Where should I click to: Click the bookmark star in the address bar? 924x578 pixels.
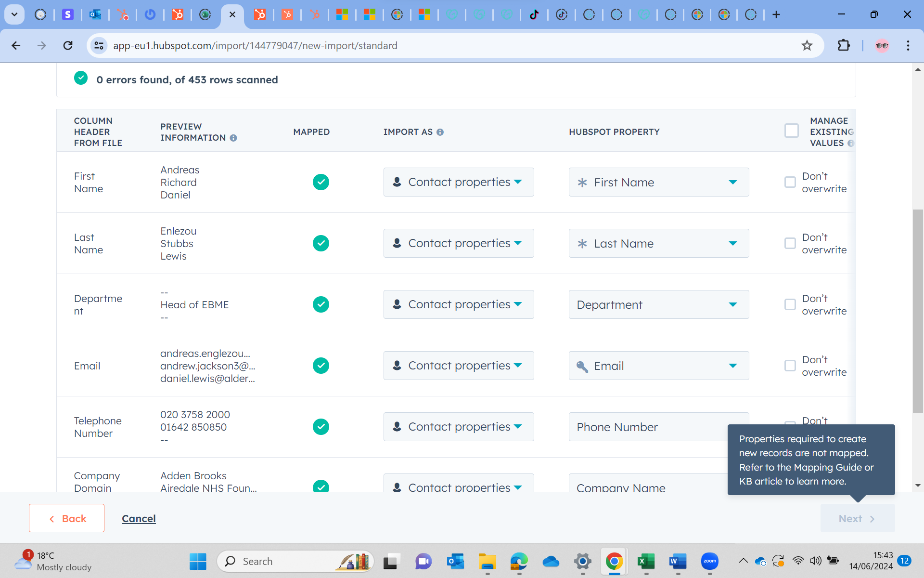tap(807, 45)
